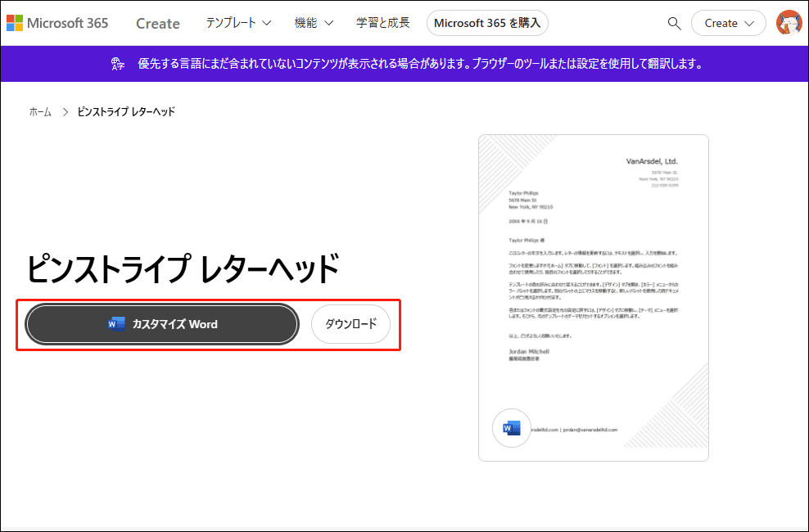This screenshot has width=809, height=532.
Task: Open the 学習と成長 menu item
Action: click(x=383, y=23)
